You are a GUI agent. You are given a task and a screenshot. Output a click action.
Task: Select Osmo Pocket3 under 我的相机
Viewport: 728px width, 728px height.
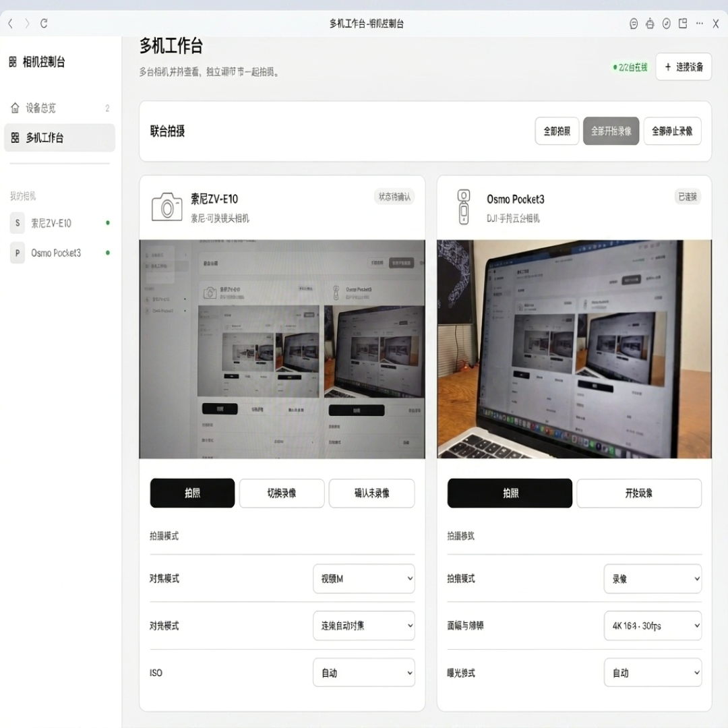59,253
